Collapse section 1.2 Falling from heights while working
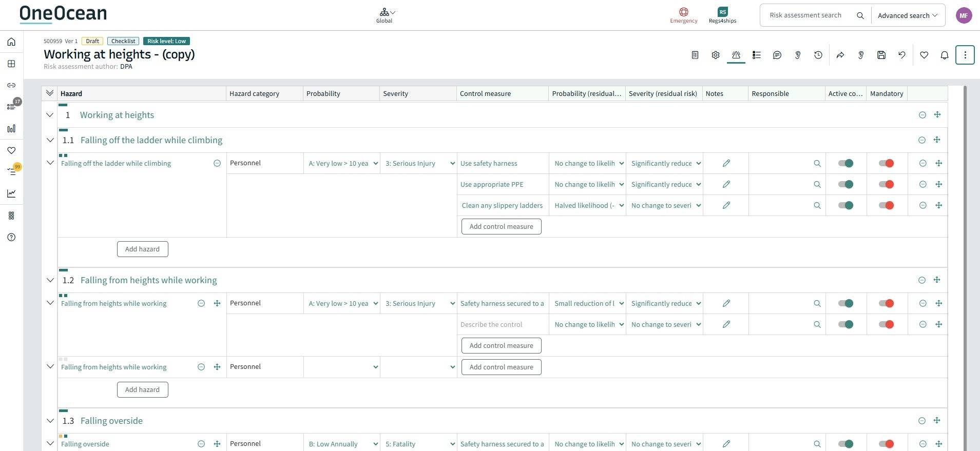The width and height of the screenshot is (980, 451). point(50,280)
